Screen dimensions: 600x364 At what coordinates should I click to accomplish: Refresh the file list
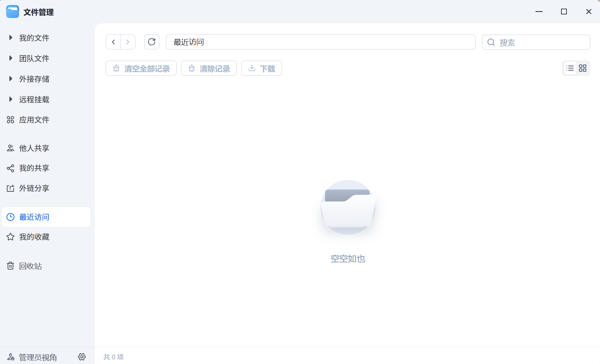pyautogui.click(x=152, y=42)
